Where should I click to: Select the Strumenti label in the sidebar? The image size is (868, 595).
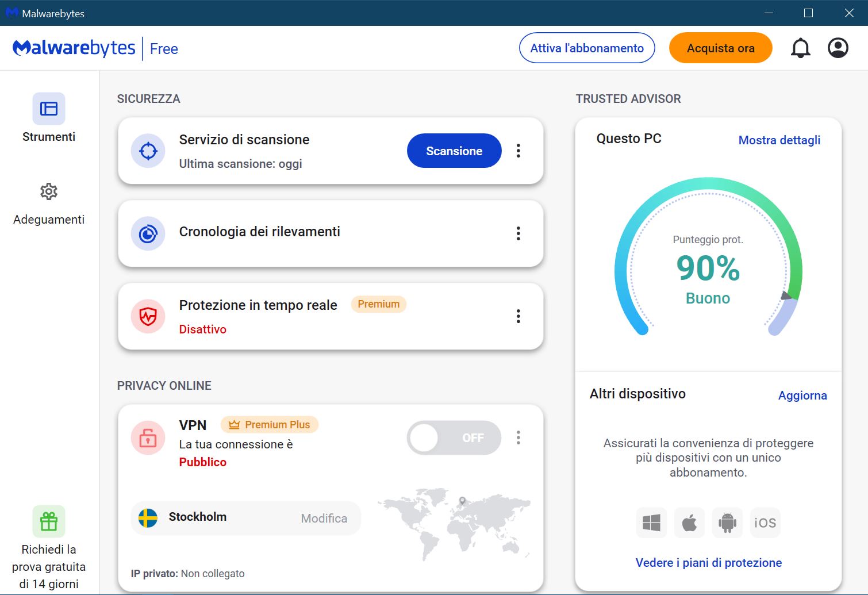[x=49, y=137]
